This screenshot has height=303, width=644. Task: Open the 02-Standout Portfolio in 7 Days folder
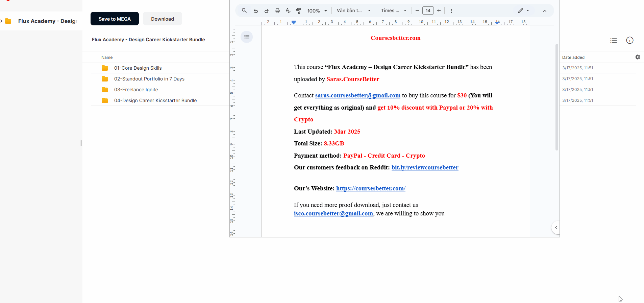(x=149, y=79)
